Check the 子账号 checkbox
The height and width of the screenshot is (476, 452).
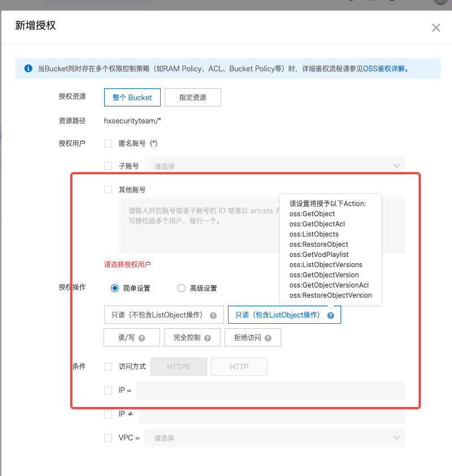[108, 166]
